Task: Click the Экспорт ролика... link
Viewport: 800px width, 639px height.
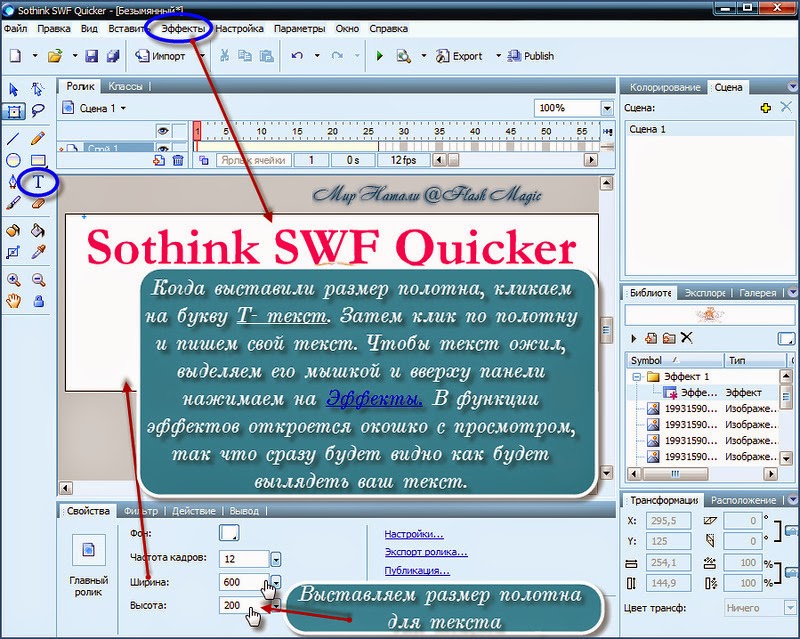Action: tap(426, 552)
